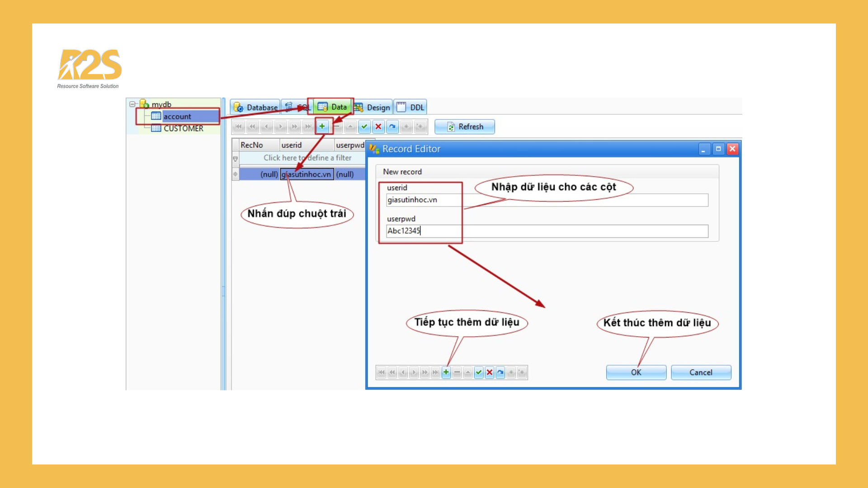Select the red X cancel icon in the toolbar

click(x=378, y=127)
